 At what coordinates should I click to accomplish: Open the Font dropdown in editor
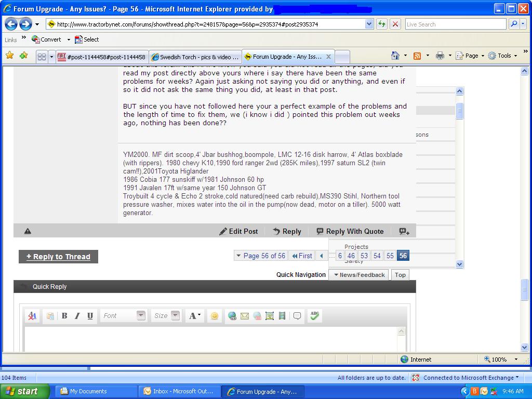[x=123, y=315]
